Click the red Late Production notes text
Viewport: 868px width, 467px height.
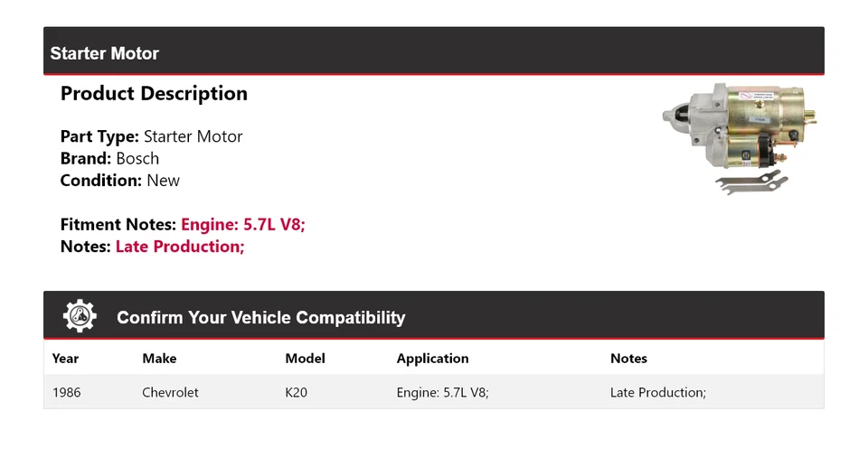pos(180,247)
